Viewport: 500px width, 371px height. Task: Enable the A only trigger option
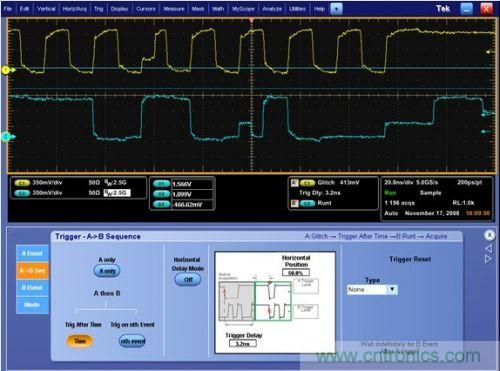point(107,271)
